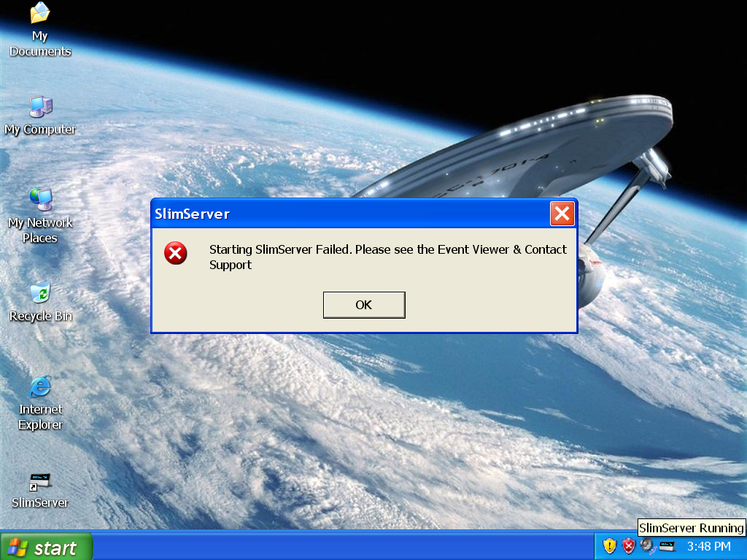Click the system tray clock showing 3:48 PM

[x=708, y=546]
